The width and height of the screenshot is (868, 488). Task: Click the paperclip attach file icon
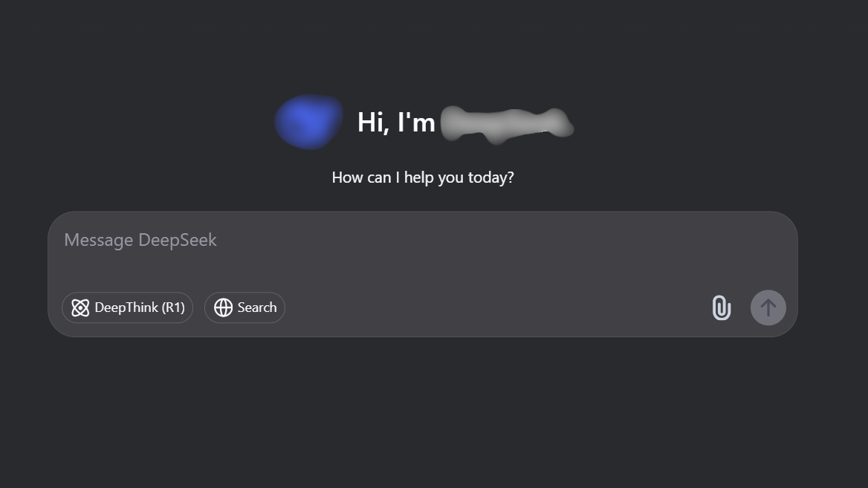(722, 308)
